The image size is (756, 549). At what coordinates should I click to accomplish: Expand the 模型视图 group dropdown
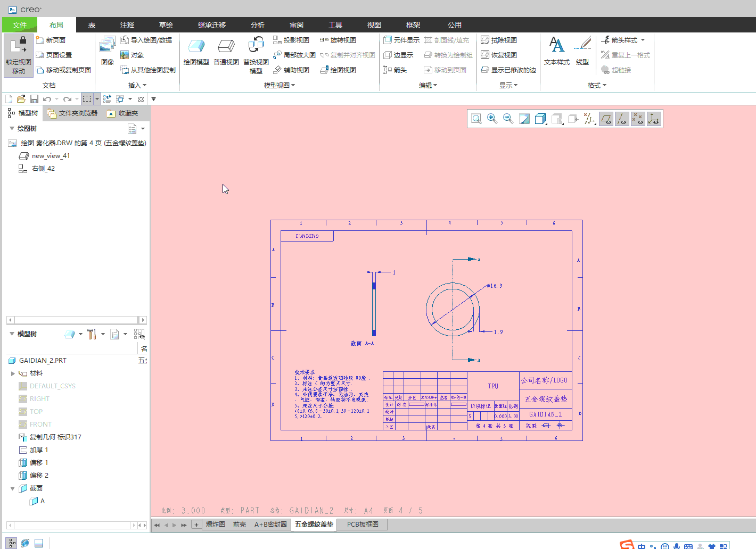pos(280,85)
